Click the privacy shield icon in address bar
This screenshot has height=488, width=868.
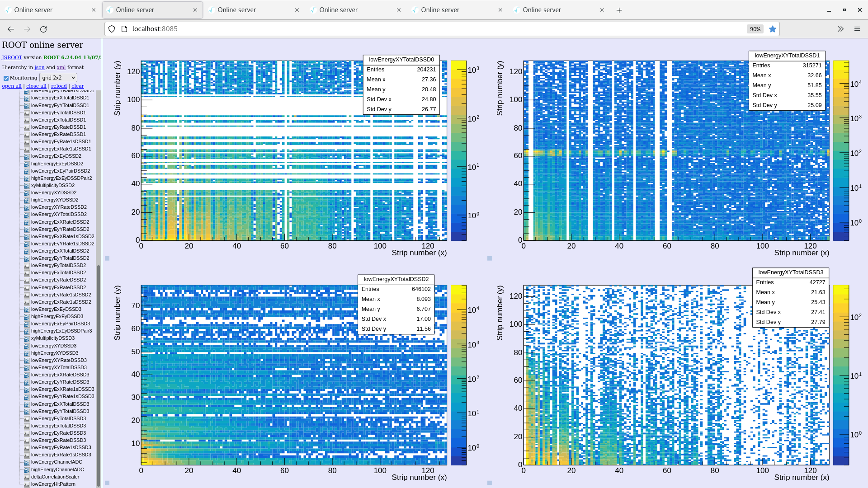[111, 28]
